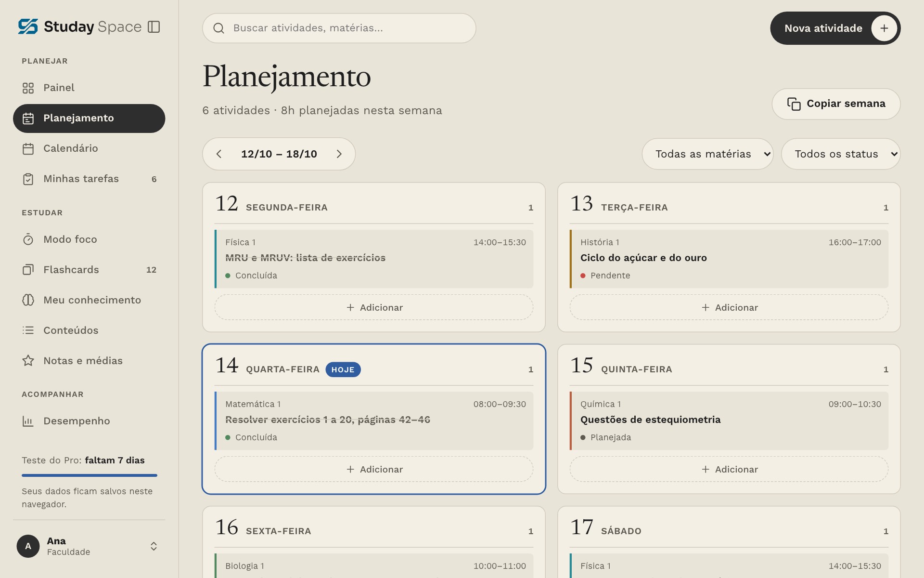This screenshot has width=924, height=578.
Task: Click the 12 badge on Flashcards
Action: (x=151, y=270)
